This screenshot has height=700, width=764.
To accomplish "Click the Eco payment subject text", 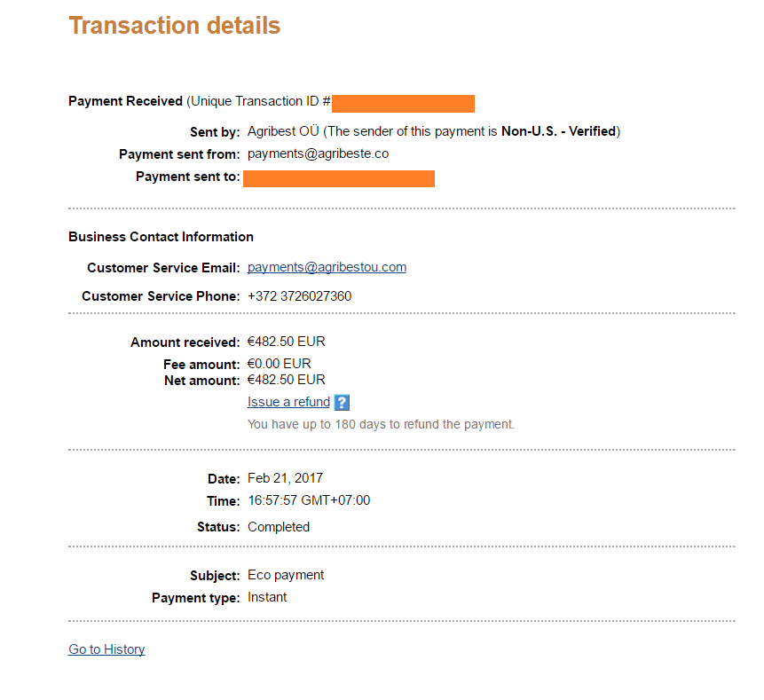I will (x=286, y=575).
